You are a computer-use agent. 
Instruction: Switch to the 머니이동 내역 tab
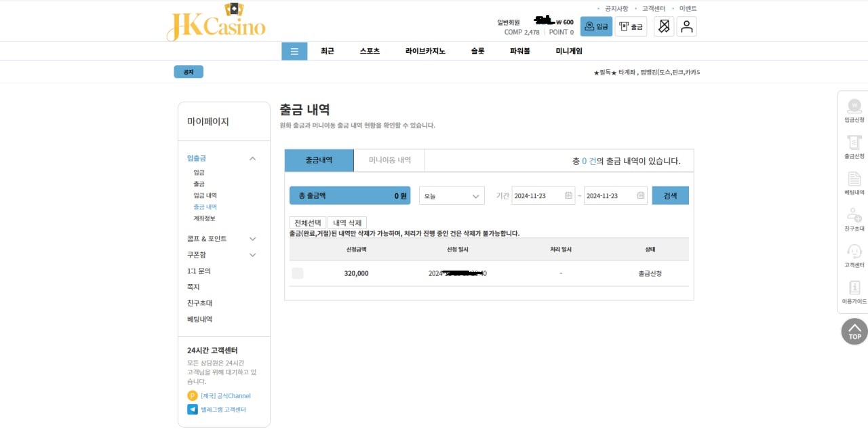point(389,161)
